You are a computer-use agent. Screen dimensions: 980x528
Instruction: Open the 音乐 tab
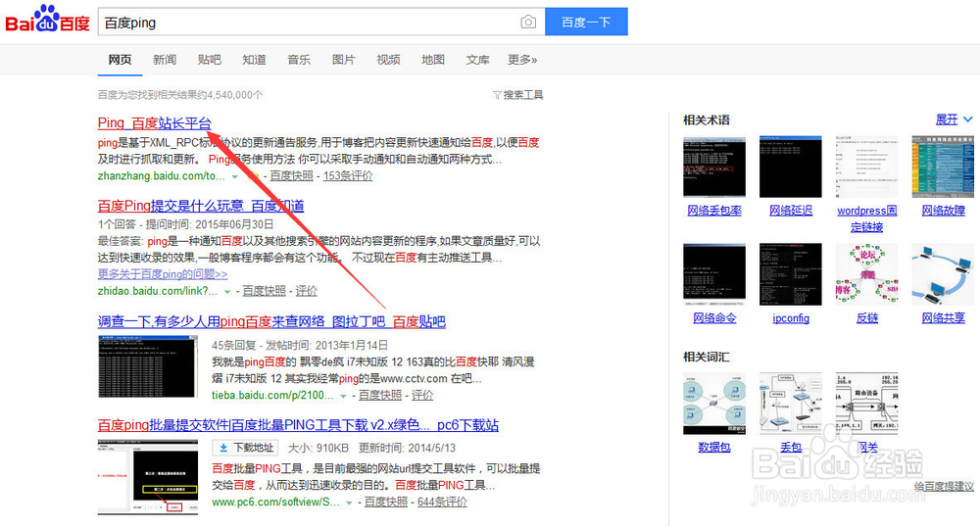coord(299,60)
